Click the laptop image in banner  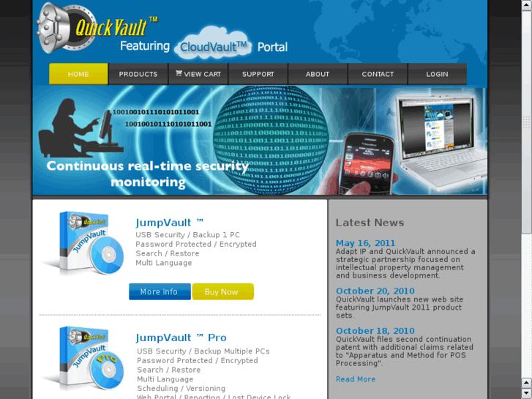[441, 141]
